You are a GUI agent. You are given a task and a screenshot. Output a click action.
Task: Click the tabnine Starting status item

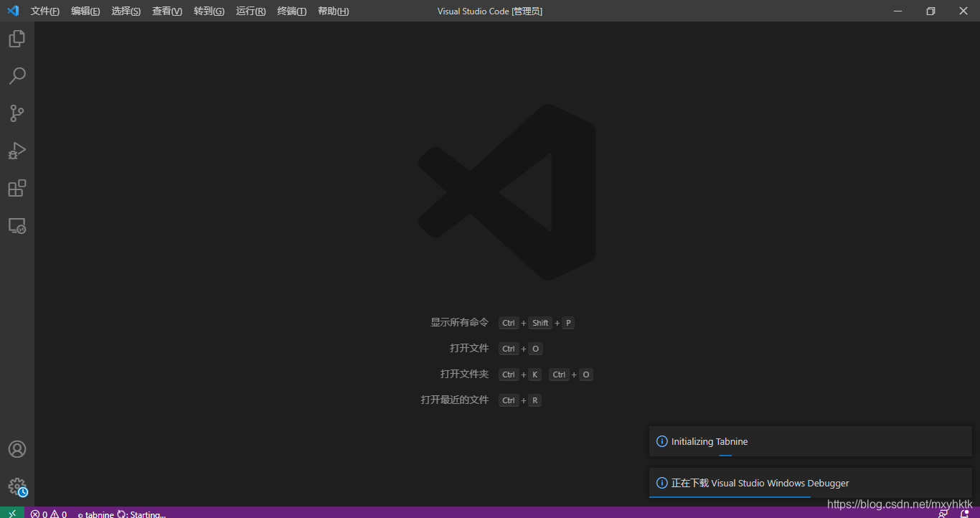[x=121, y=514]
